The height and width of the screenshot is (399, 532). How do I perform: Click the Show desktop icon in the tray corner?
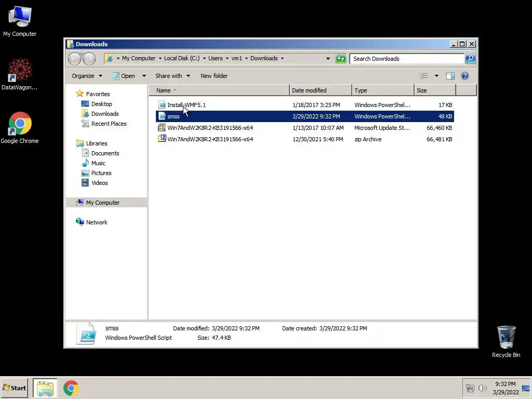pos(526,388)
